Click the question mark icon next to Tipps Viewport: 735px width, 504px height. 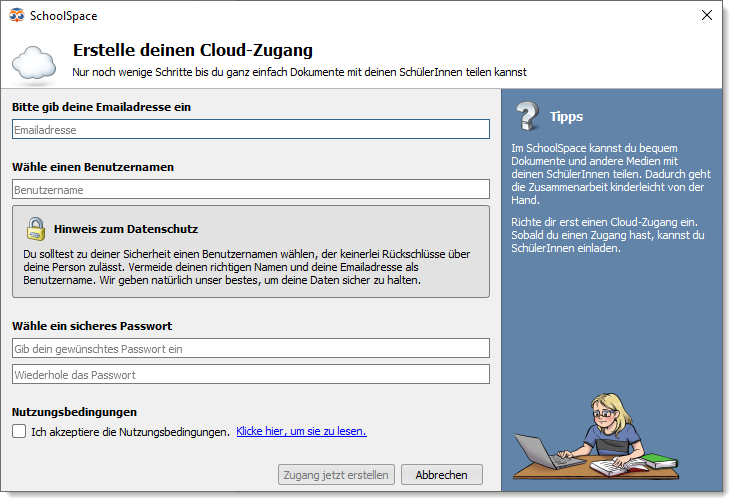tap(527, 116)
